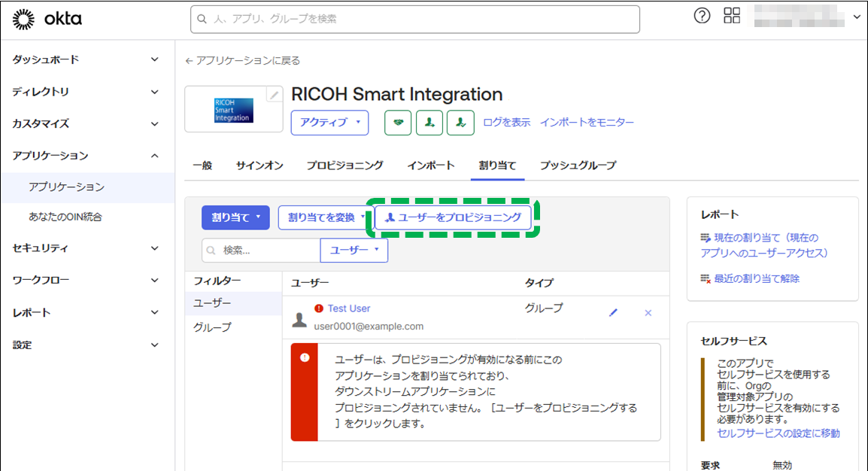This screenshot has height=471, width=868.
Task: Focus the top 人、アプリ、グループを検索 field
Action: pos(415,20)
